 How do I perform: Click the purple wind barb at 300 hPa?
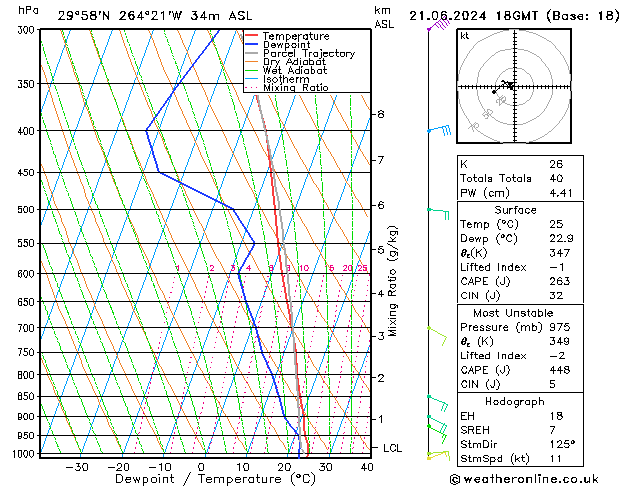439,25
